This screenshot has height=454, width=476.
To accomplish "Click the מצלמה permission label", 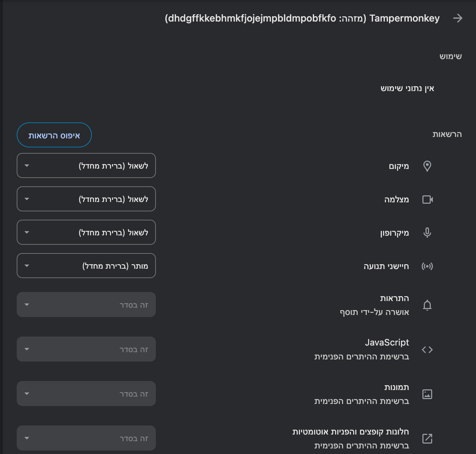I will (x=397, y=200).
